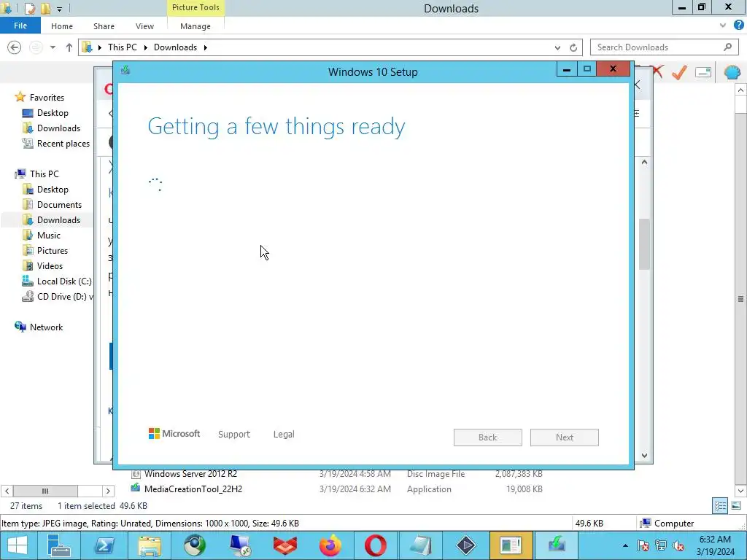The image size is (747, 560).
Task: Open the diamond play-symbol taskbar app
Action: 465,545
